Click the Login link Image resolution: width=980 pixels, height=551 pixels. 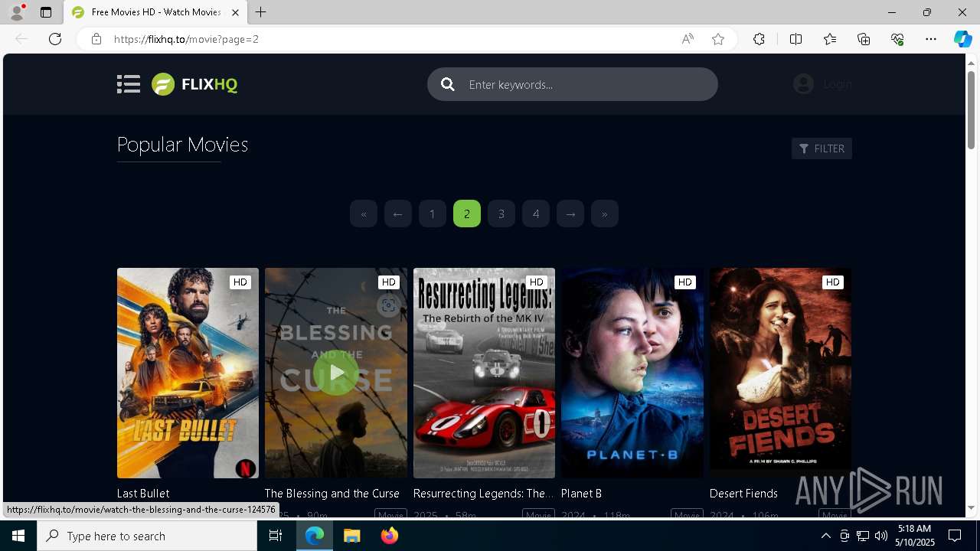click(838, 84)
